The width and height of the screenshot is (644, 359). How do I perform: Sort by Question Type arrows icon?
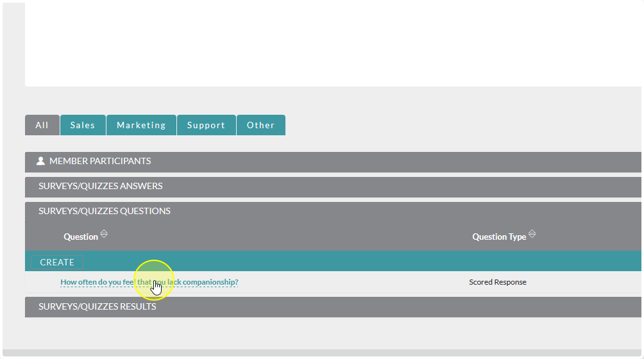532,235
